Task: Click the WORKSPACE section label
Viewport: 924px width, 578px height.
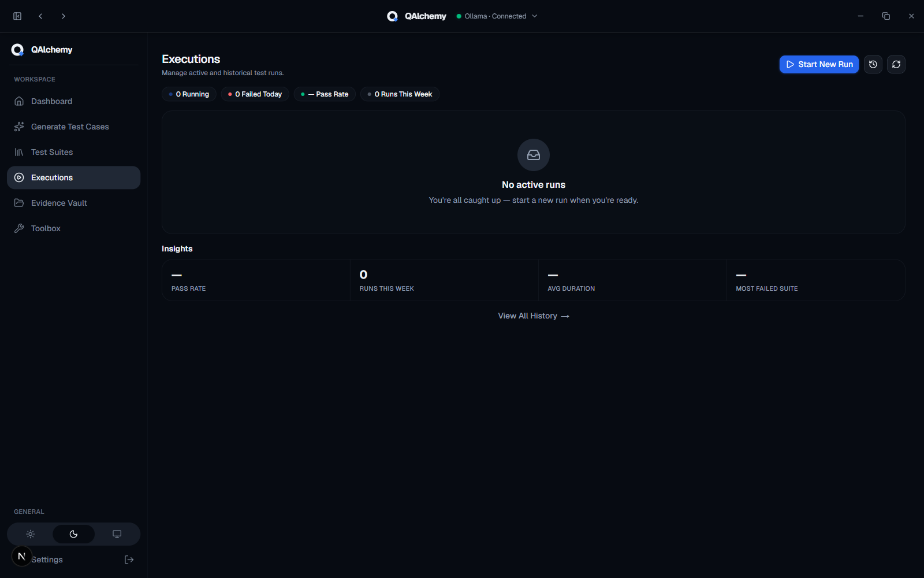Action: (35, 79)
